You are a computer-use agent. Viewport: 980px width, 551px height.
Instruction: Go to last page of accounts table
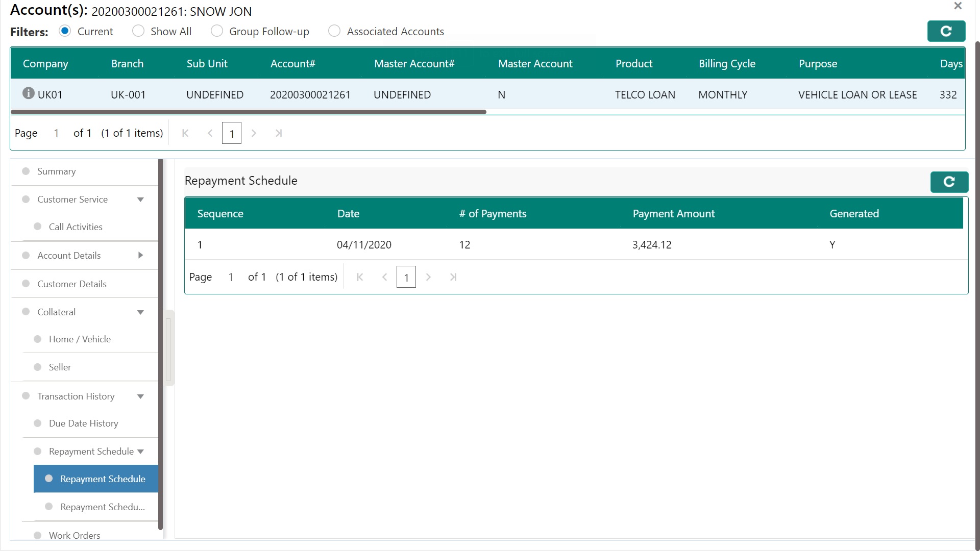(279, 133)
